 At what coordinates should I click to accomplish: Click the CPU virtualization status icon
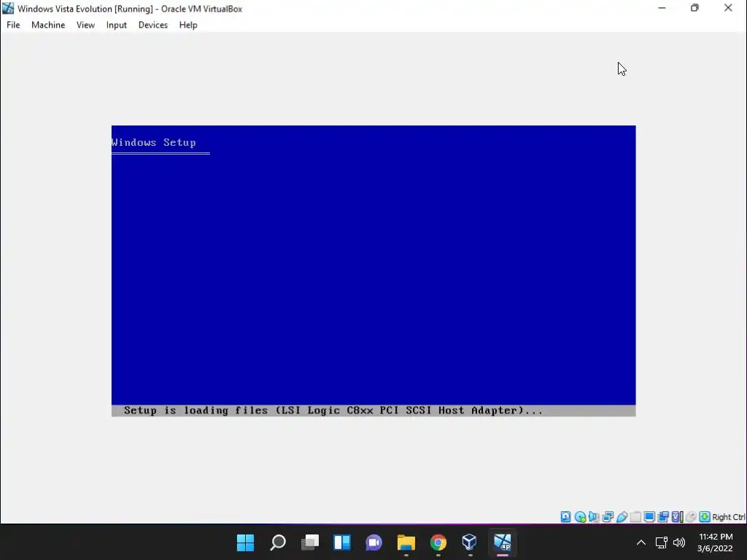coord(677,517)
